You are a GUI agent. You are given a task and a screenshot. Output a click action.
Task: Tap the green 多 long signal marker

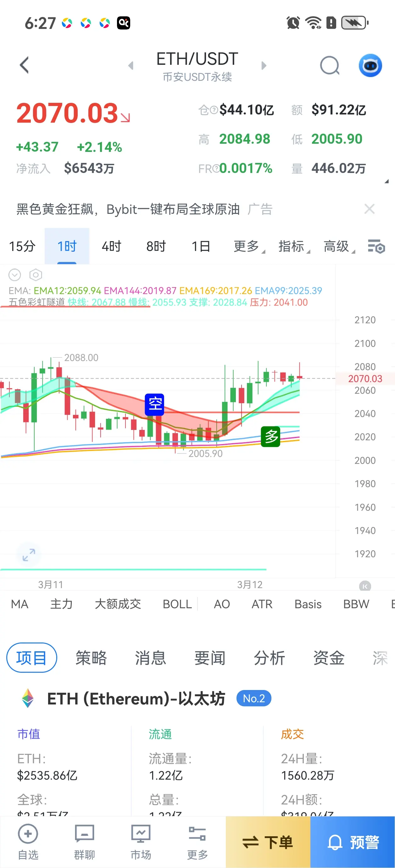[271, 437]
